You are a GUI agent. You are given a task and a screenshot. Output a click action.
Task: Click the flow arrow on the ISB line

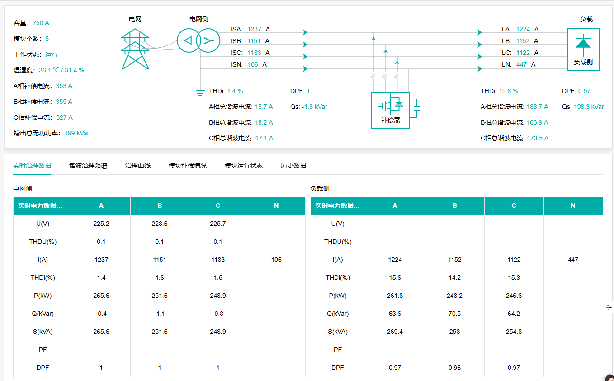click(x=305, y=45)
